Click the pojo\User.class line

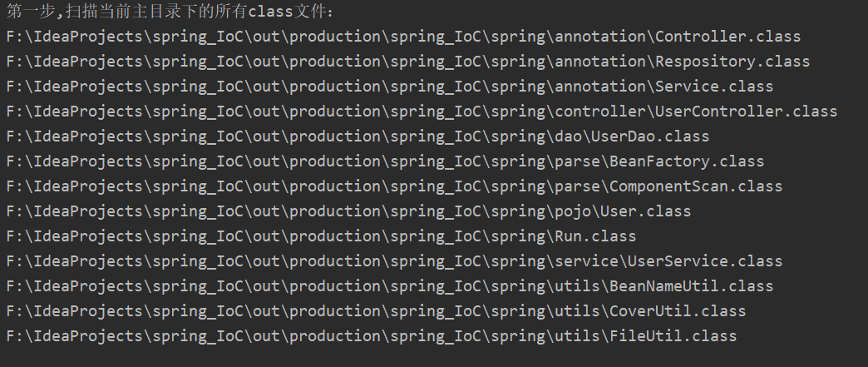coord(348,211)
